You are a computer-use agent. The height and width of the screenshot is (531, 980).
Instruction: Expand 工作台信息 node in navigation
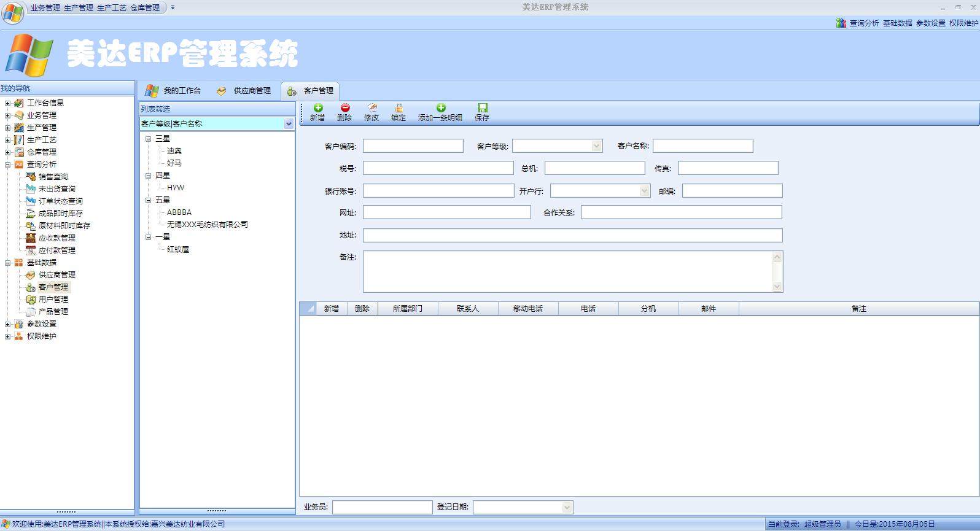point(7,103)
